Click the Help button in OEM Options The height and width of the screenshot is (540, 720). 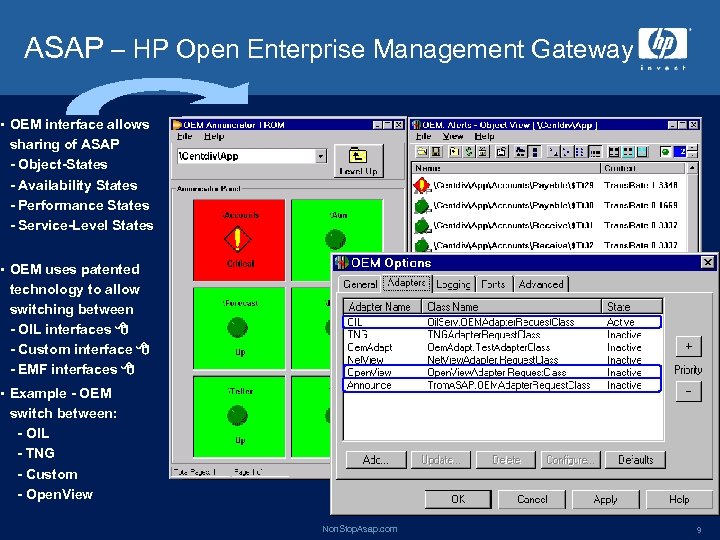(679, 499)
